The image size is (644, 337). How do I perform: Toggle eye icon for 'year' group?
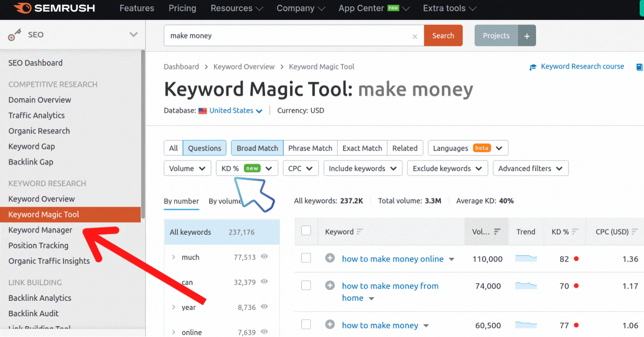(x=264, y=307)
